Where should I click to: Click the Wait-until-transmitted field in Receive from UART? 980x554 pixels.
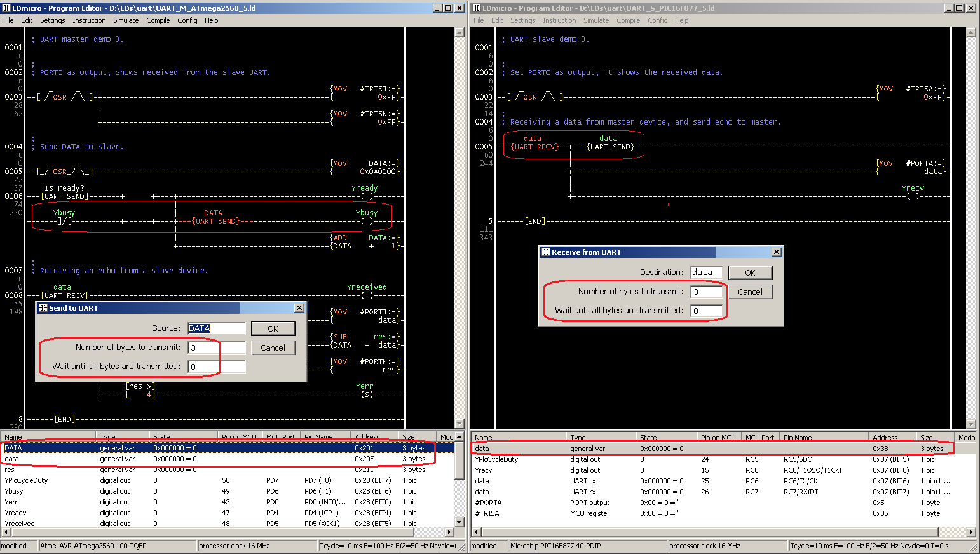tap(706, 311)
